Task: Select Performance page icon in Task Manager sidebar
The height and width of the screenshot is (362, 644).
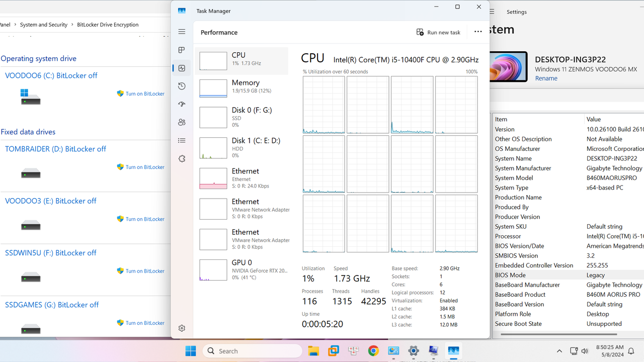Action: tap(182, 68)
